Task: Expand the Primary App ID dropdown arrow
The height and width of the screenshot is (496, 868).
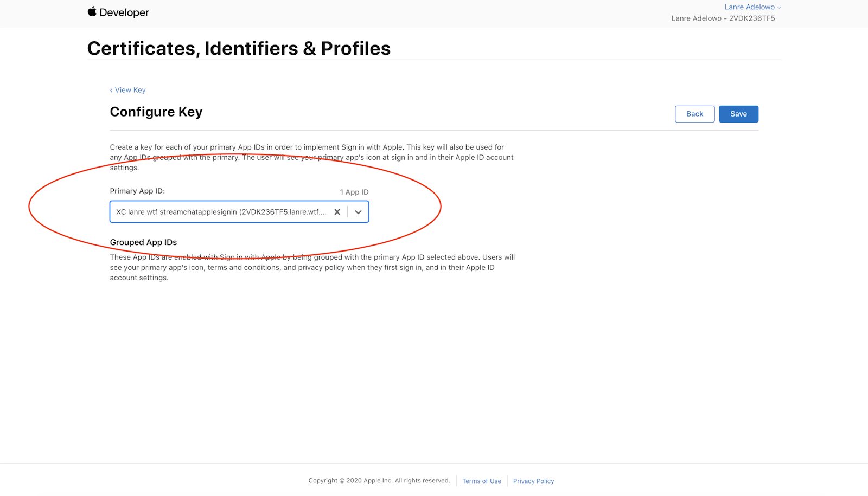Action: click(358, 212)
